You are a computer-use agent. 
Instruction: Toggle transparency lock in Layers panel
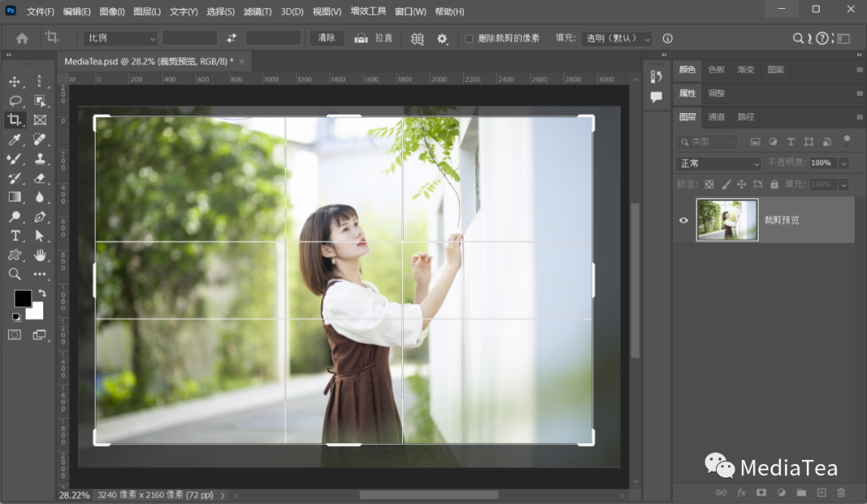tap(710, 184)
